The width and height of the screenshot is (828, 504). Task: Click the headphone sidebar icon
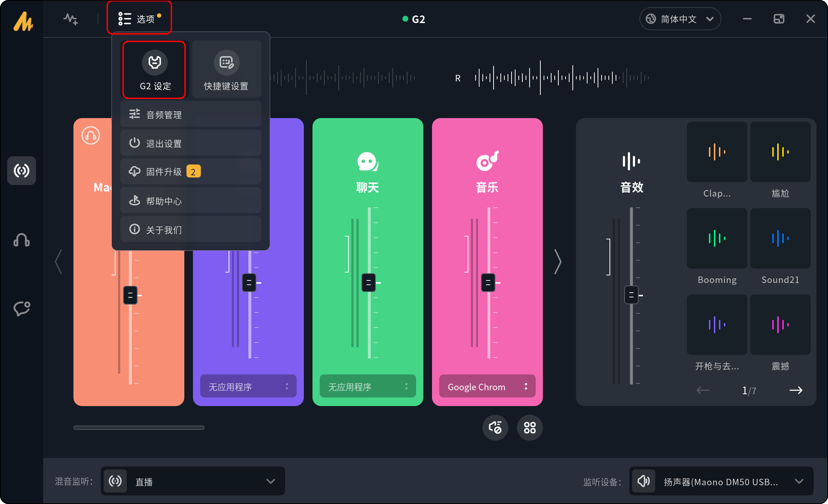(22, 240)
